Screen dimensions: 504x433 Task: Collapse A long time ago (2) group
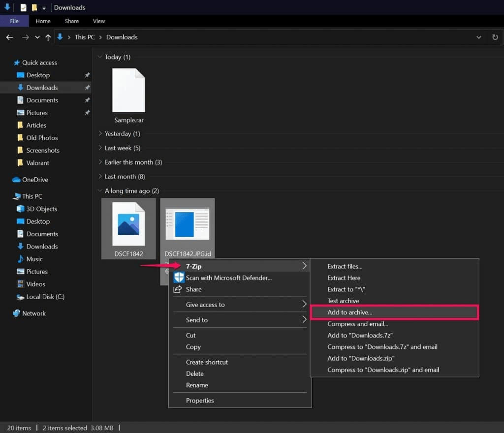[x=100, y=190]
